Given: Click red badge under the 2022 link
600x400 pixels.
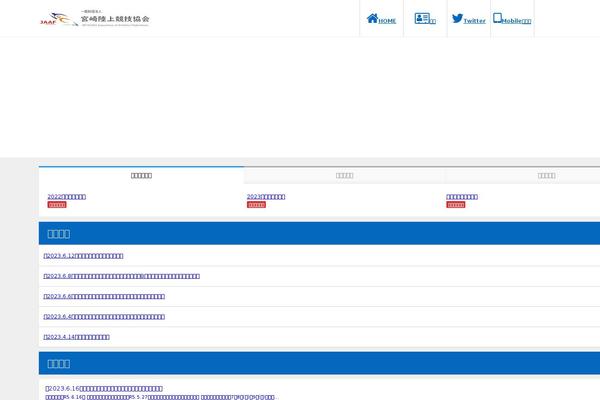Looking at the screenshot, I should coord(57,205).
